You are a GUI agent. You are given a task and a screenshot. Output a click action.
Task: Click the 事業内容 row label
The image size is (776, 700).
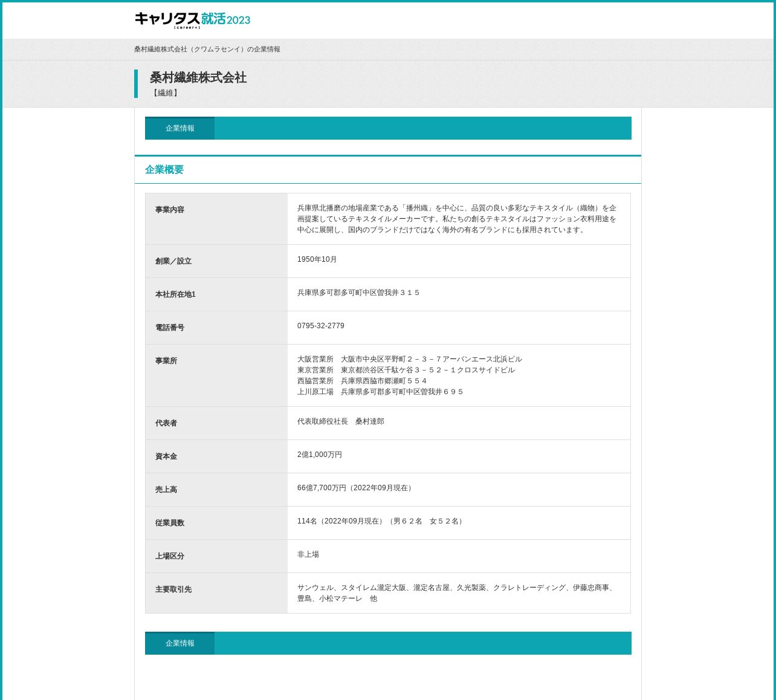[x=170, y=210]
